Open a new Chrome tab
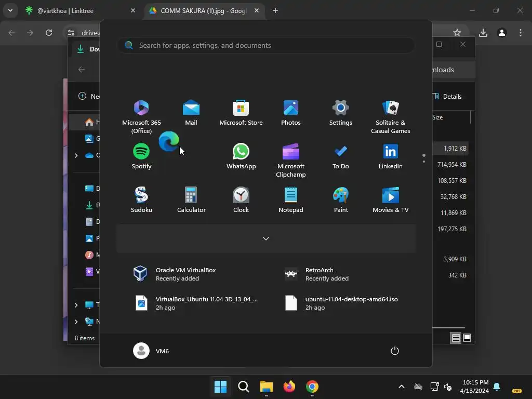The image size is (532, 399). [x=275, y=11]
